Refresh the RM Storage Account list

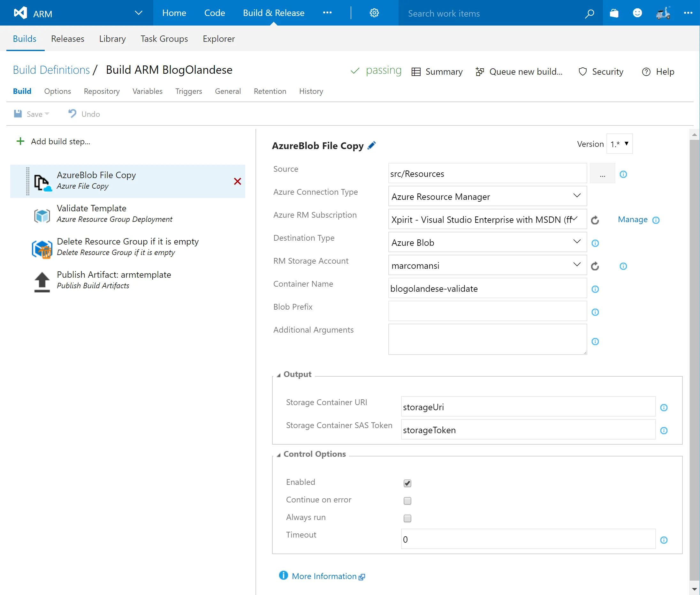[595, 266]
